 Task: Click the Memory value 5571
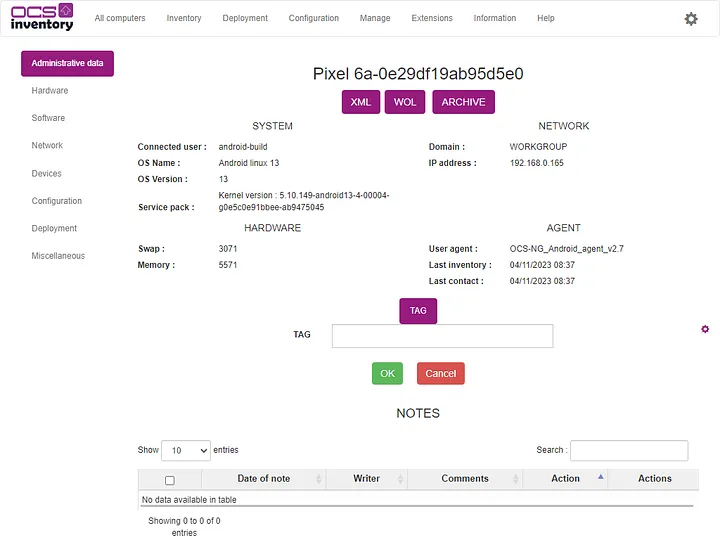coord(228,265)
